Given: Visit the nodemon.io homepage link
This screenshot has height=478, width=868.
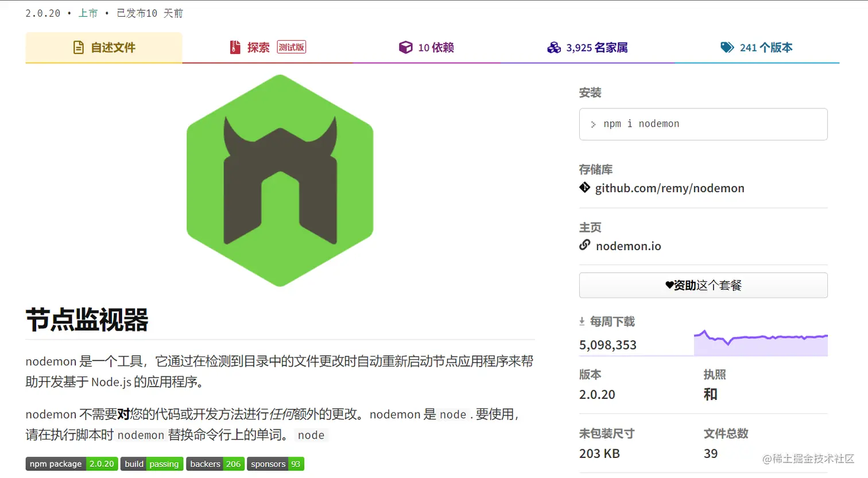Looking at the screenshot, I should [x=629, y=246].
